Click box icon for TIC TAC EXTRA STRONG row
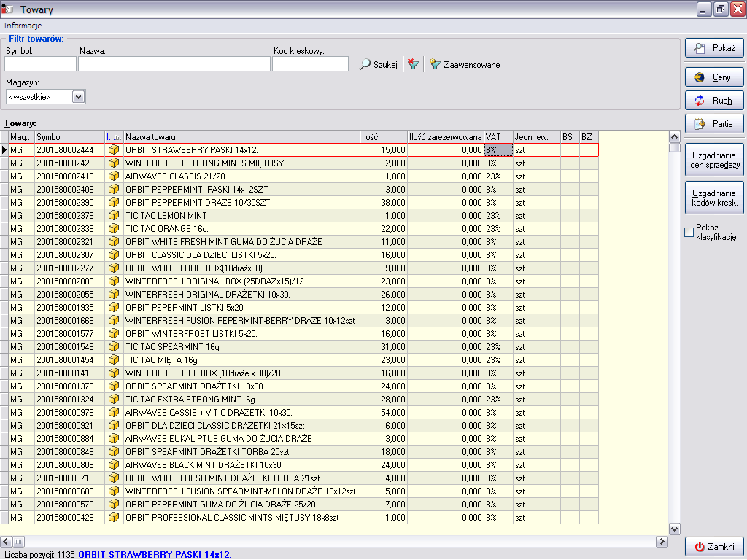747x560 pixels. point(114,399)
